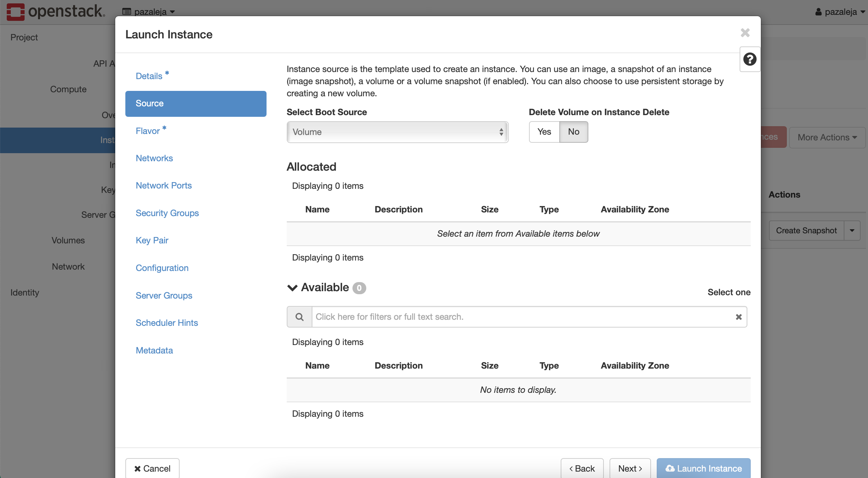Toggle No for Delete Volume on Instance Delete
Viewport: 868px width, 478px height.
[x=573, y=131]
